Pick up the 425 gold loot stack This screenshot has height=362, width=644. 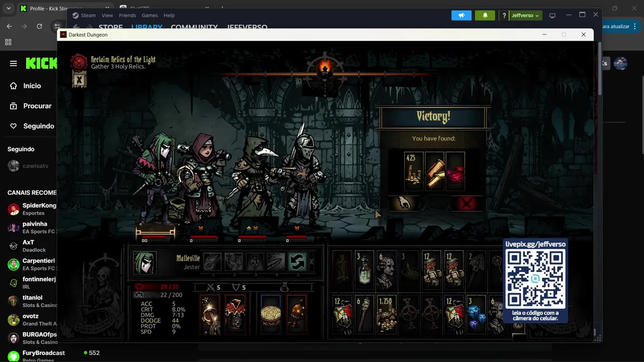pyautogui.click(x=414, y=171)
